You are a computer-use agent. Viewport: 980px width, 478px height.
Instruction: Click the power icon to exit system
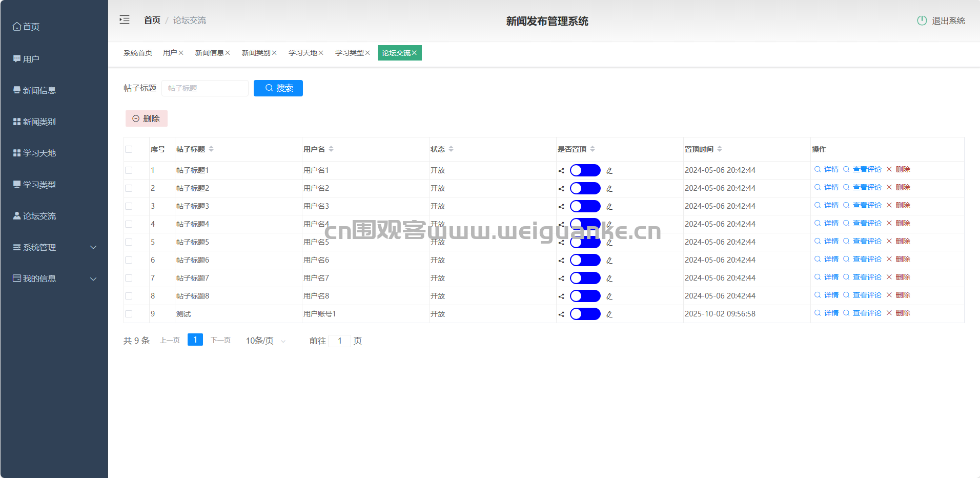(922, 21)
